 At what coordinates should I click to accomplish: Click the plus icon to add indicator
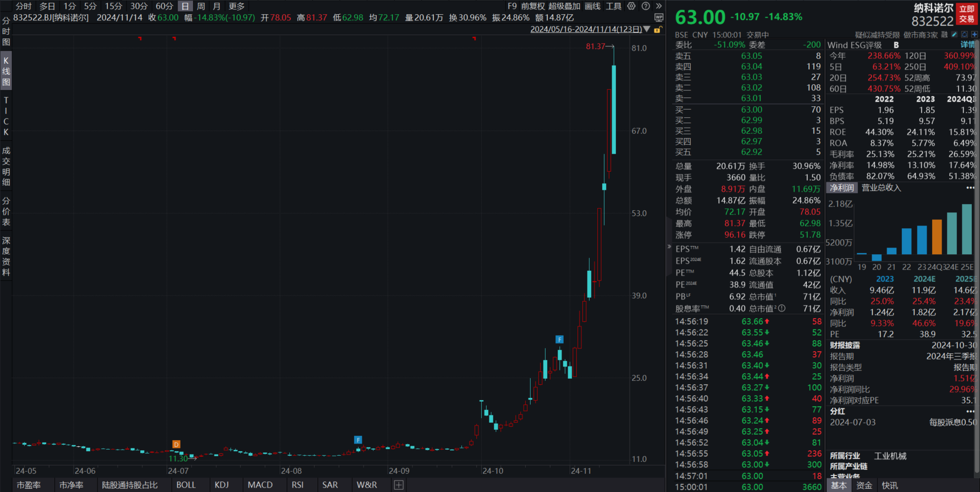click(399, 485)
